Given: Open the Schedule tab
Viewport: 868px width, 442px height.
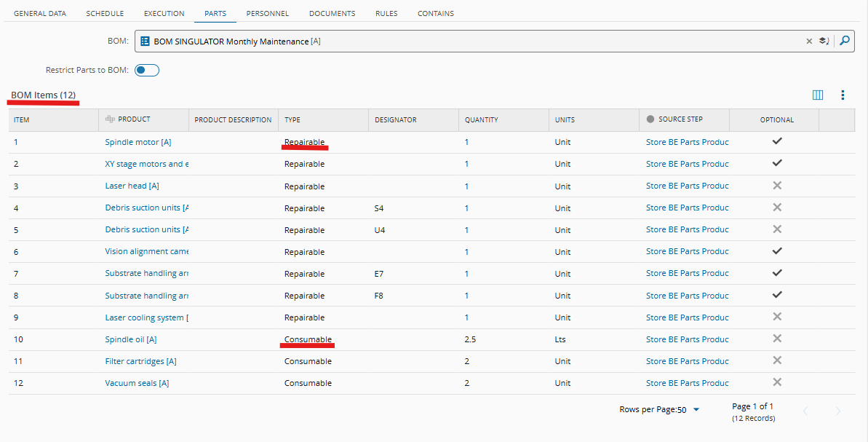Looking at the screenshot, I should (105, 13).
